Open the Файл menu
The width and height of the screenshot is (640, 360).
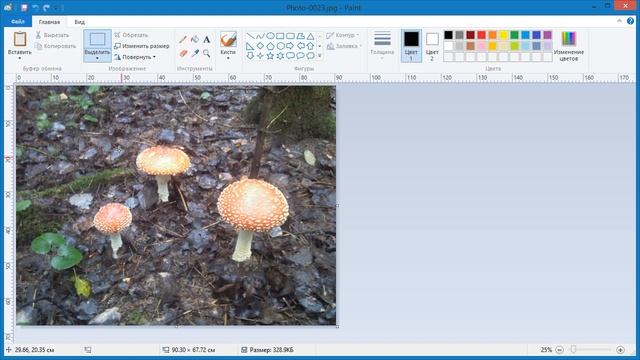click(18, 22)
